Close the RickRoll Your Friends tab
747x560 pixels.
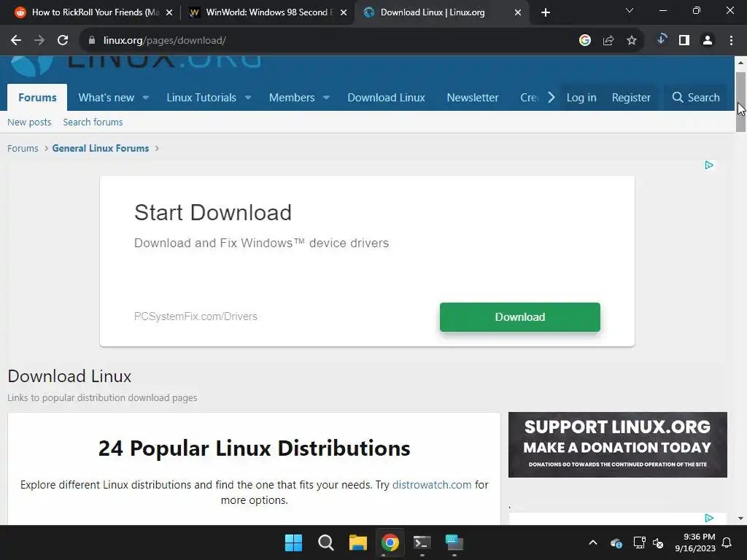(x=169, y=13)
